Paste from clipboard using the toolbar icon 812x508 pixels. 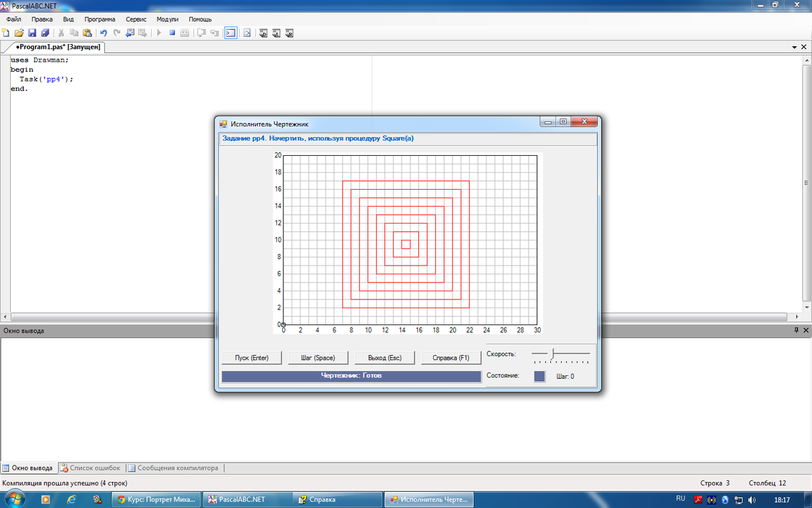click(x=87, y=33)
